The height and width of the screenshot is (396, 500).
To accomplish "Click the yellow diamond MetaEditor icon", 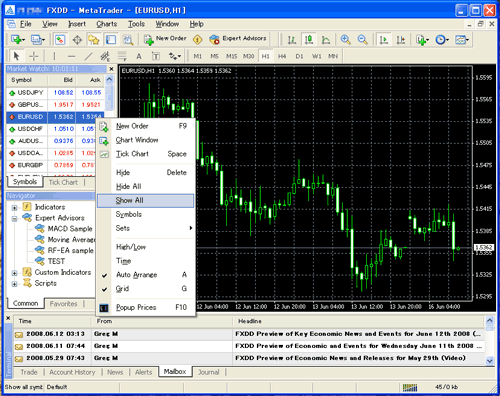I will [198, 40].
